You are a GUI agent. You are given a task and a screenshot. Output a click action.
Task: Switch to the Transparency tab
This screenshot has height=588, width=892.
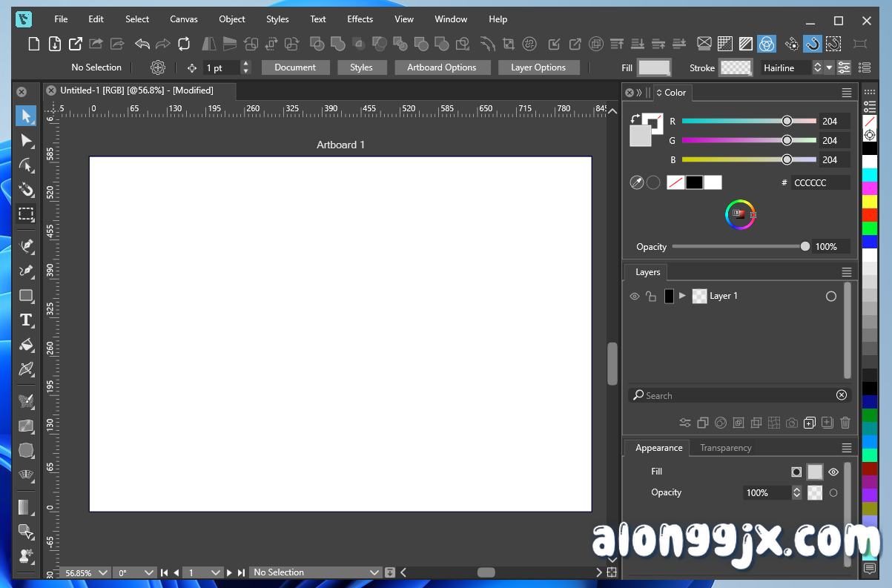pos(725,448)
